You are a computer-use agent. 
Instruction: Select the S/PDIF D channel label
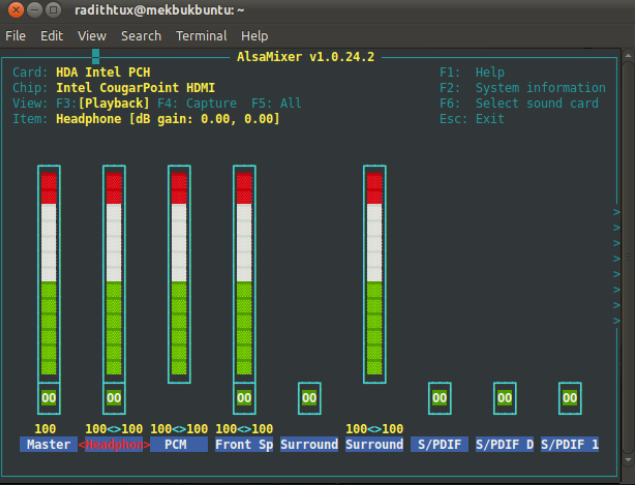pos(505,444)
